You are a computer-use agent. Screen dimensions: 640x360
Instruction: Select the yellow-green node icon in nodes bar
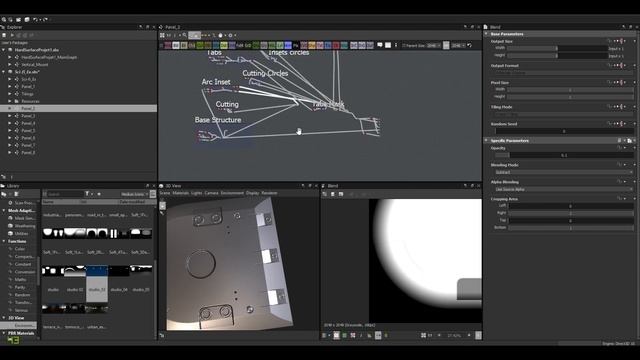(x=224, y=45)
